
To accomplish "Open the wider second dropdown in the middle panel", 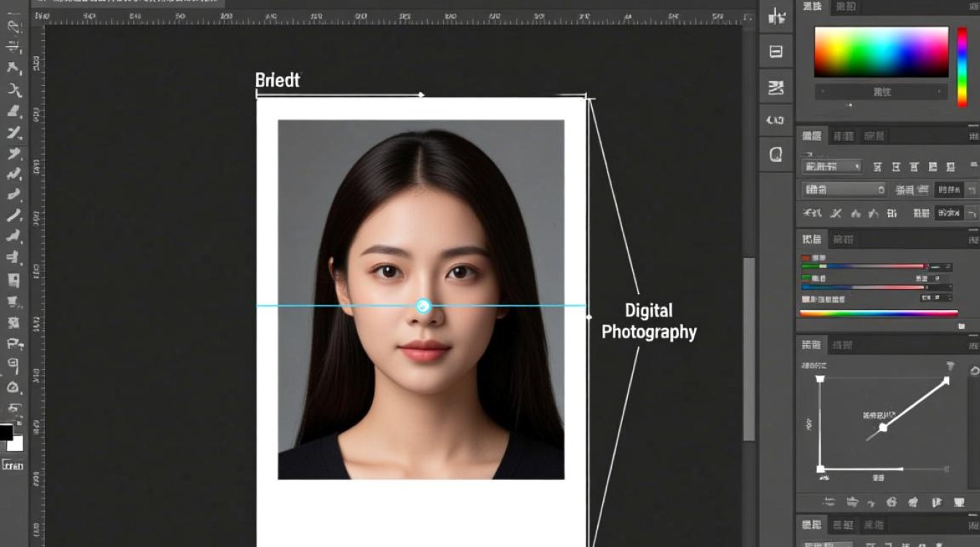I will [x=844, y=190].
